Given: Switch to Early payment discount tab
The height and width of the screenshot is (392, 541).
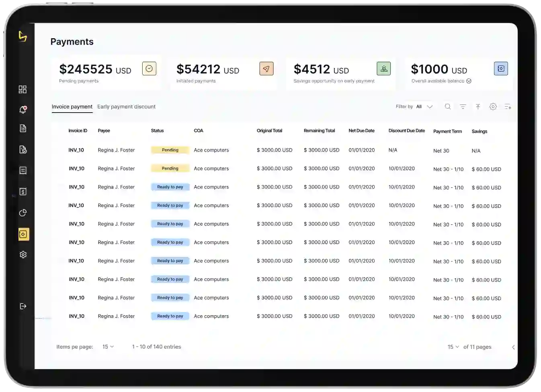Looking at the screenshot, I should [x=126, y=107].
